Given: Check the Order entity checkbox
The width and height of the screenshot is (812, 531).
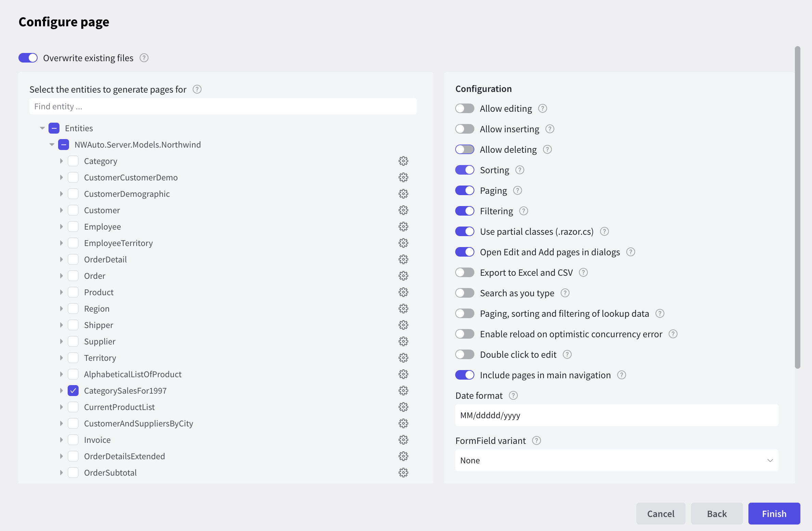Looking at the screenshot, I should pyautogui.click(x=73, y=276).
